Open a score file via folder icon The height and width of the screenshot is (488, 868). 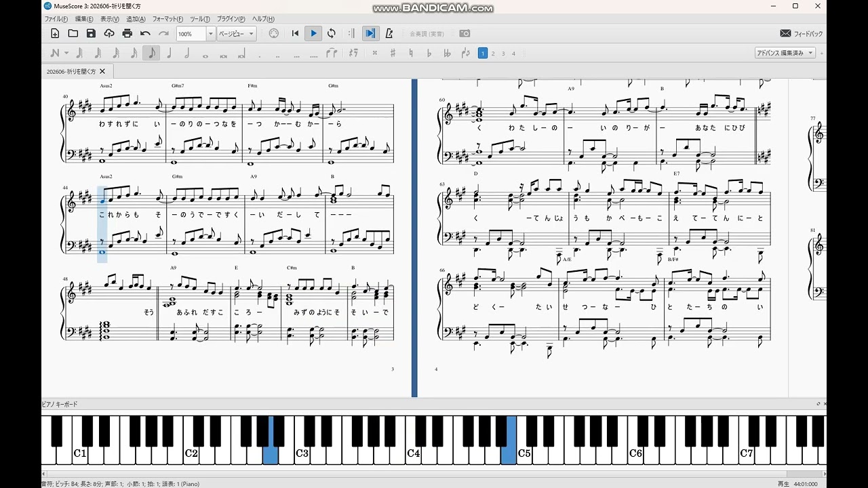click(x=73, y=33)
